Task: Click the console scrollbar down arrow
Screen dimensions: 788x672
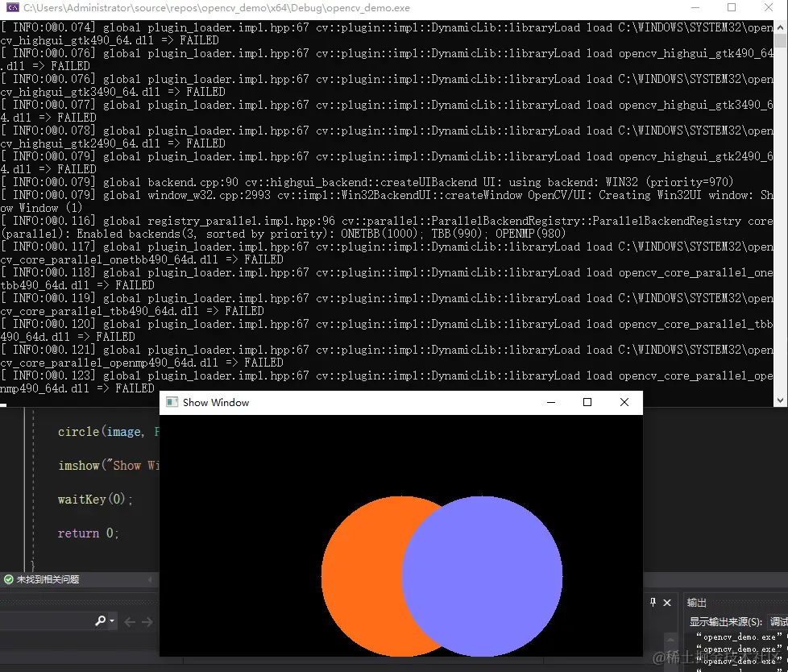Action: click(781, 400)
